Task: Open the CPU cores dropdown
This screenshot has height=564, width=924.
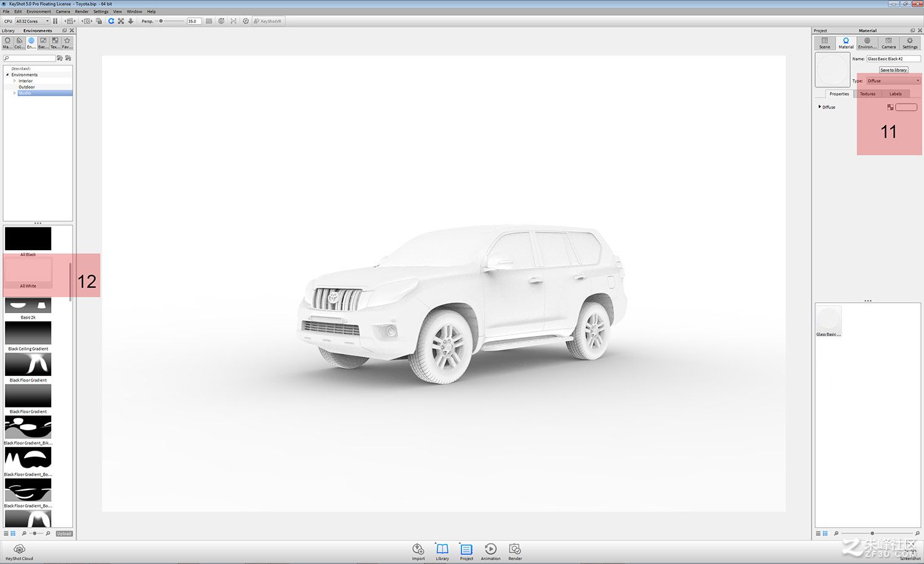Action: click(32, 21)
